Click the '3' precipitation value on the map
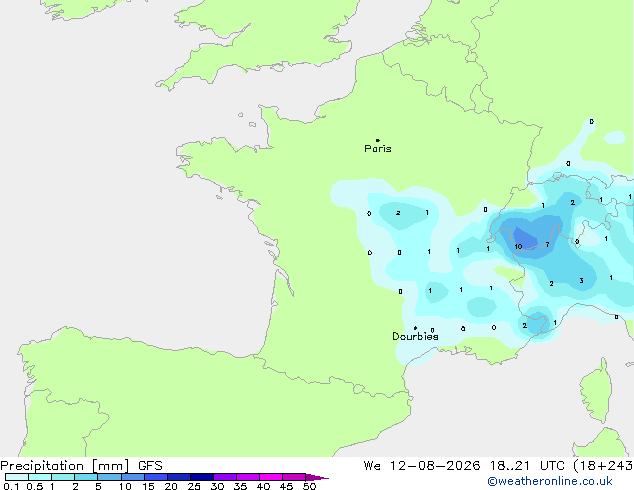The height and width of the screenshot is (490, 634). click(x=581, y=280)
